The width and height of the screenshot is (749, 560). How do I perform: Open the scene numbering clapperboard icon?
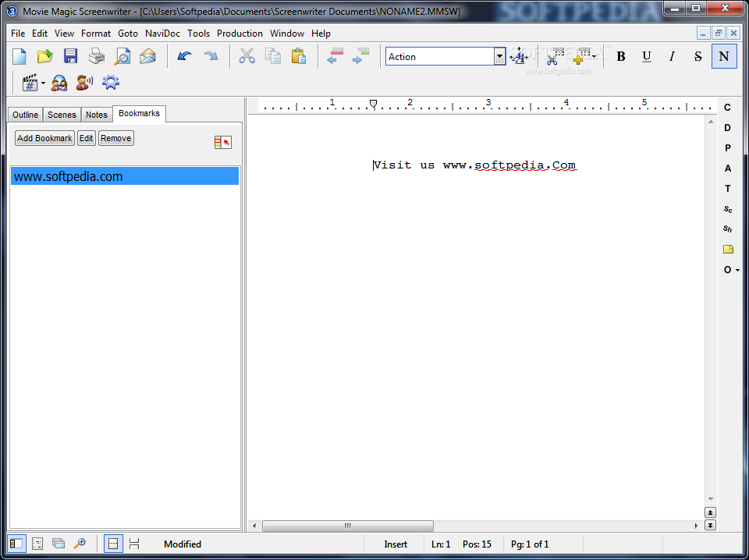[30, 83]
